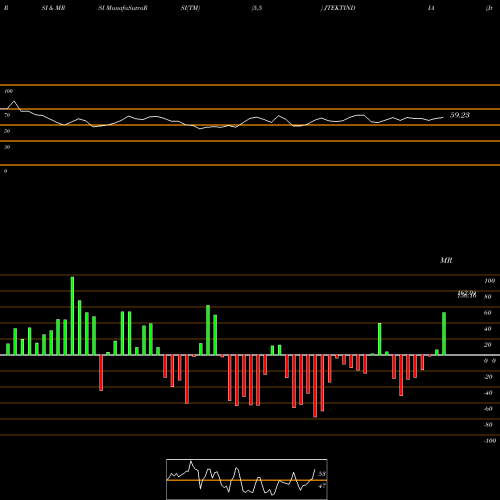
Task: Select the 'MunafaSutraR' title text
Action: point(127,8)
